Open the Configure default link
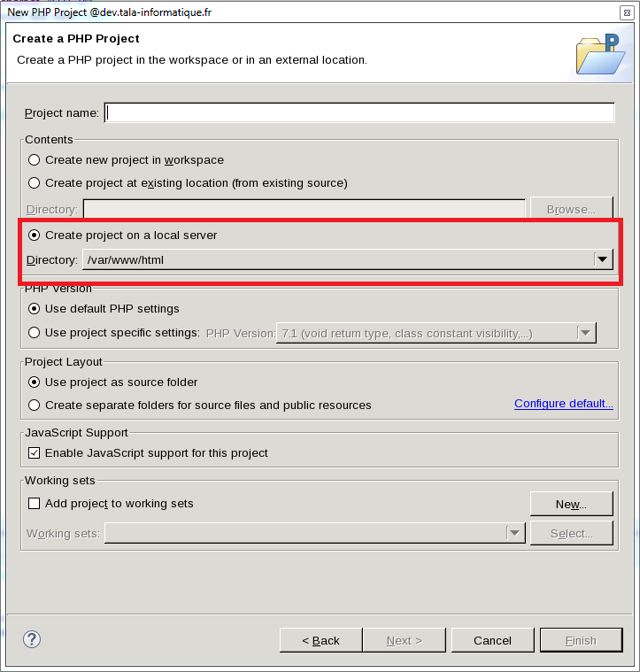The width and height of the screenshot is (640, 672). click(x=563, y=404)
